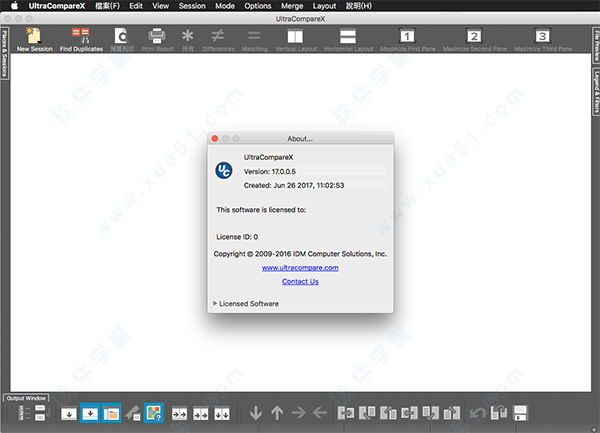Open the Merge menu
Image resolution: width=600 pixels, height=433 pixels.
coord(292,6)
